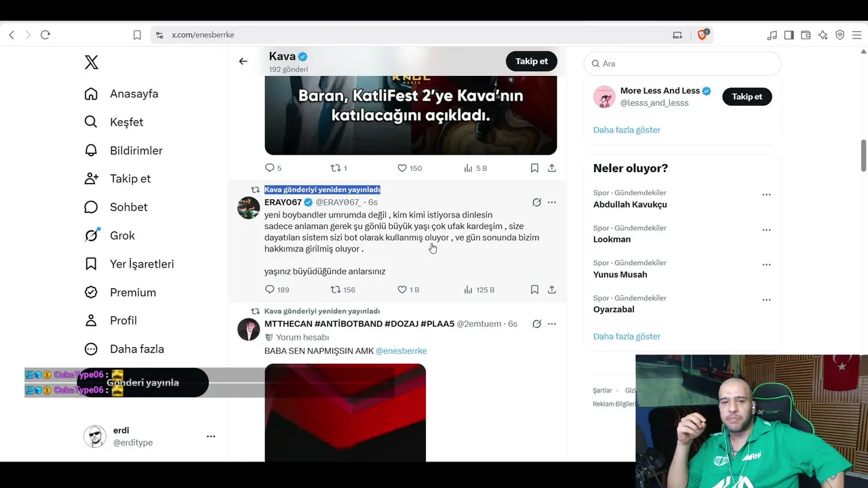Viewport: 868px width, 488px height.
Task: Open the red image in MTTHECAN's post
Action: (345, 413)
